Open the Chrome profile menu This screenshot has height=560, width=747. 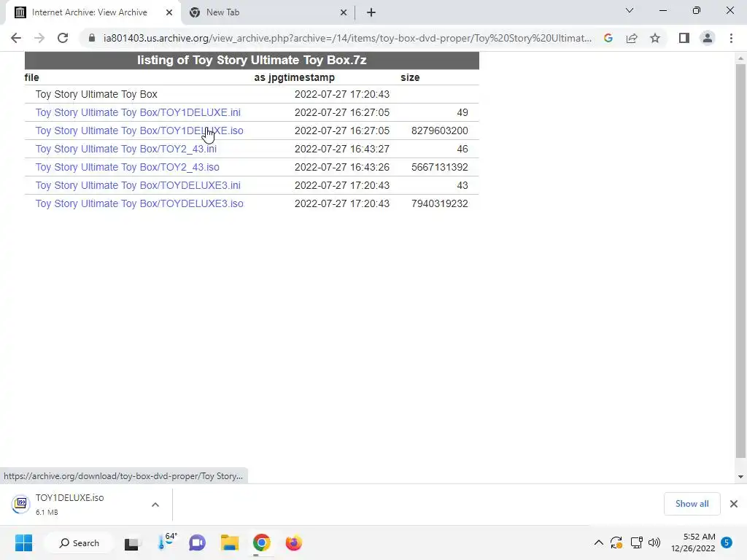coord(708,38)
